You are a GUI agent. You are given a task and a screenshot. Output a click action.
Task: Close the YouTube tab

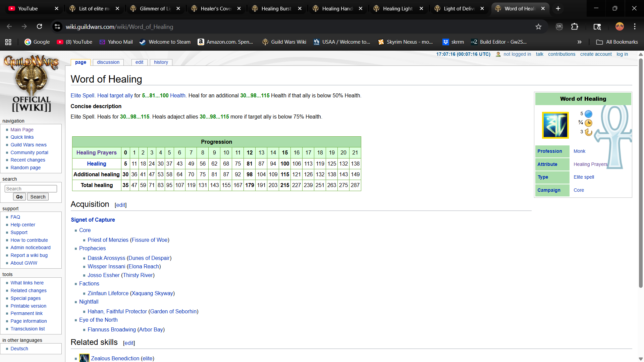pos(56,8)
